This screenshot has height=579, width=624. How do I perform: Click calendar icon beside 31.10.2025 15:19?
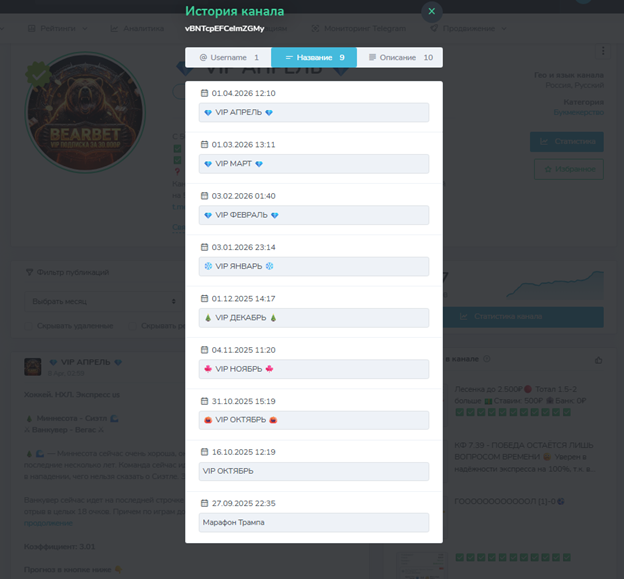point(205,401)
